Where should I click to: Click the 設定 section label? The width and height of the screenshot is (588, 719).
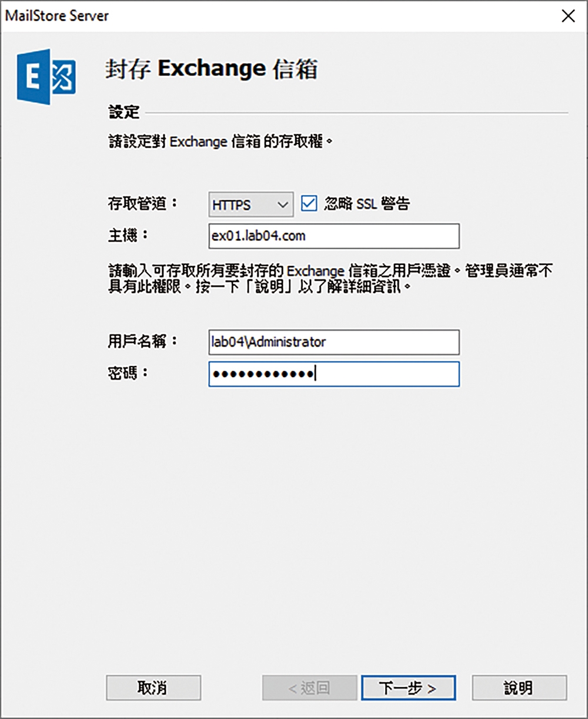point(123,112)
